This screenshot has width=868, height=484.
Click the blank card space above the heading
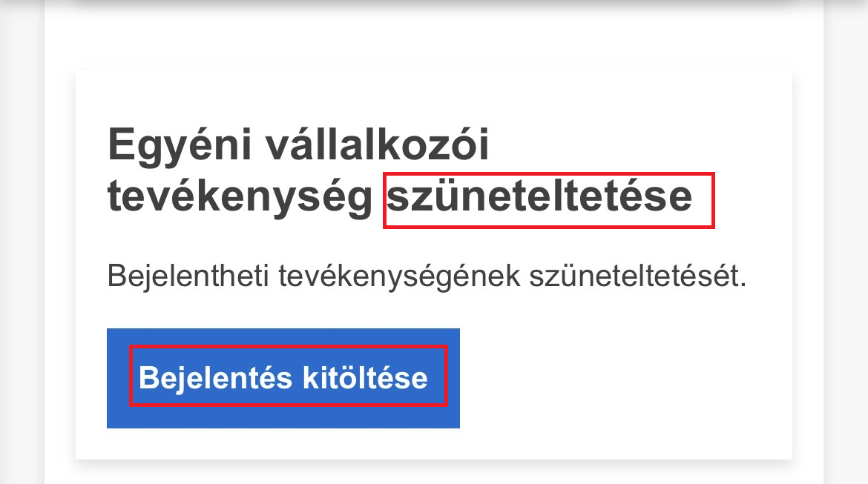click(x=434, y=96)
